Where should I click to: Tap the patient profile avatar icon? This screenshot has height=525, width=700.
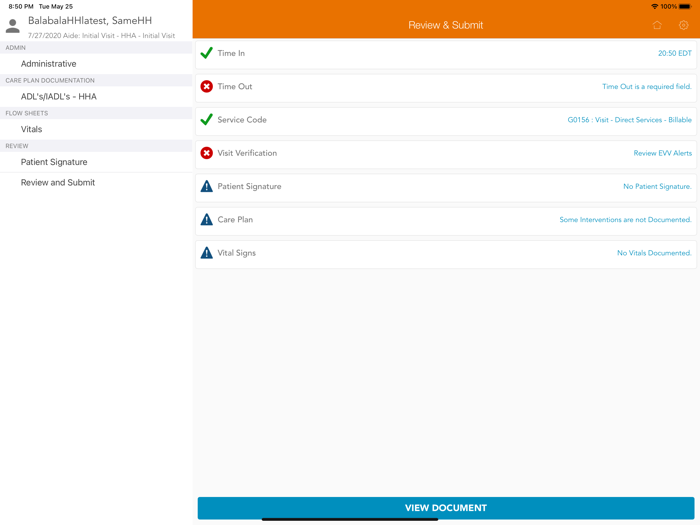(12, 26)
